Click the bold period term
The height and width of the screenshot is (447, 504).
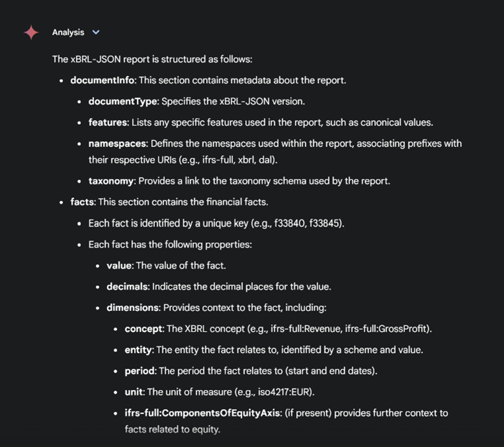pyautogui.click(x=140, y=371)
